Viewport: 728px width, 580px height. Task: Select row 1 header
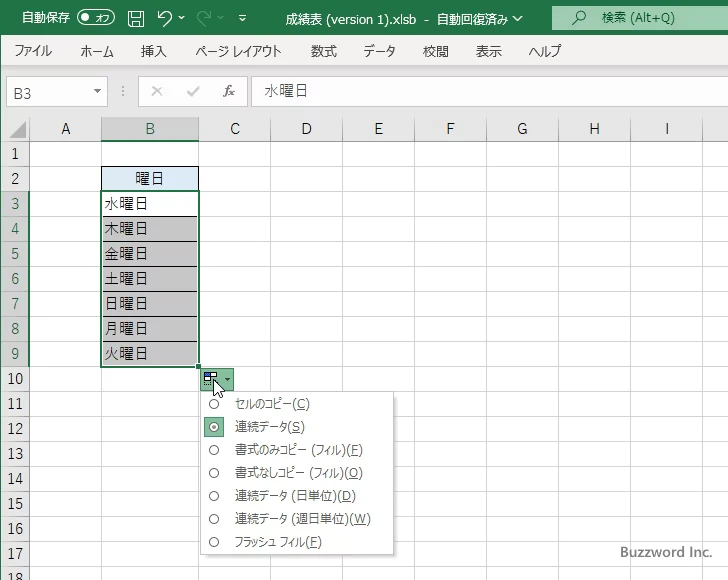tap(15, 154)
